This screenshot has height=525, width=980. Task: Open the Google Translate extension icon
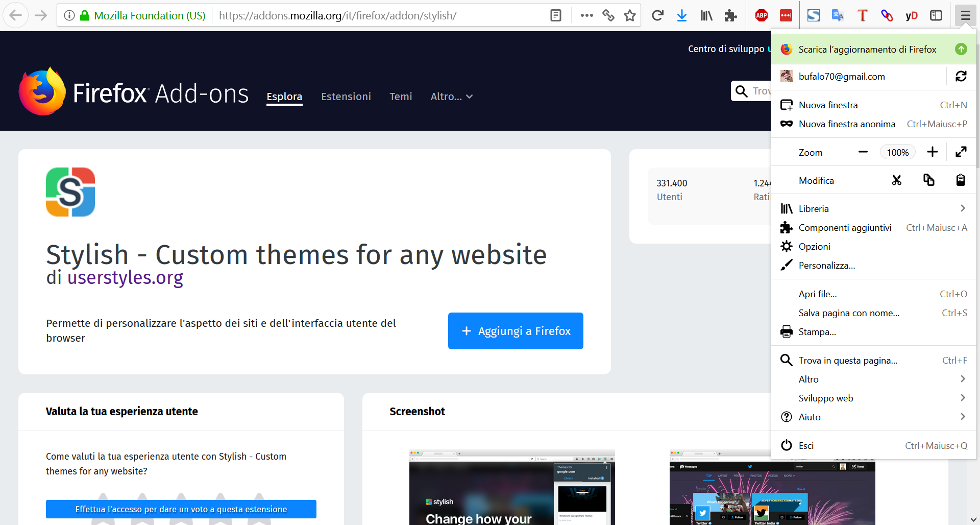point(838,15)
